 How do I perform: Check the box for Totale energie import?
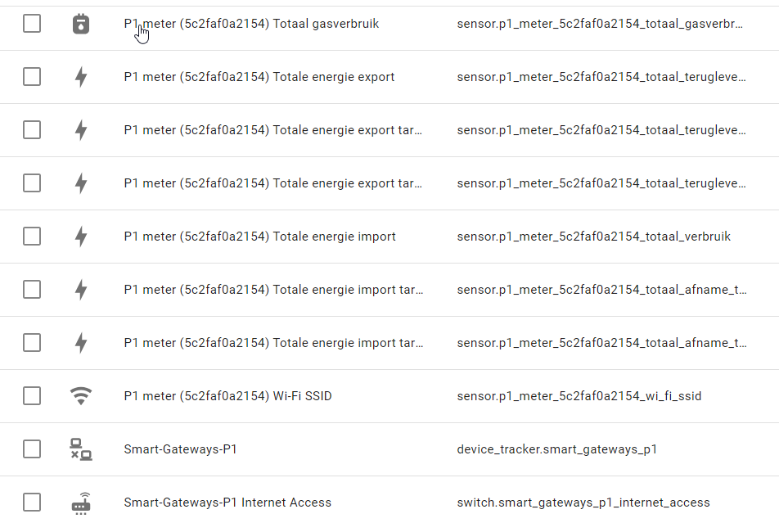(x=32, y=237)
